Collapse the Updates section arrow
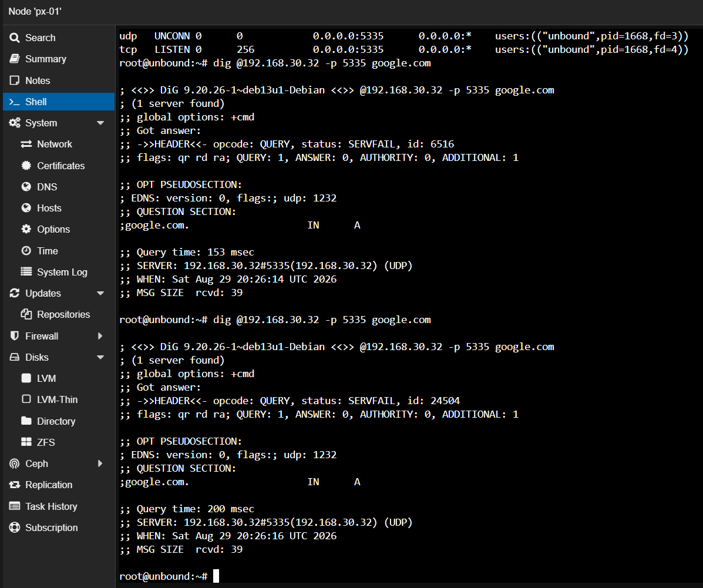This screenshot has width=703, height=588. tap(100, 293)
